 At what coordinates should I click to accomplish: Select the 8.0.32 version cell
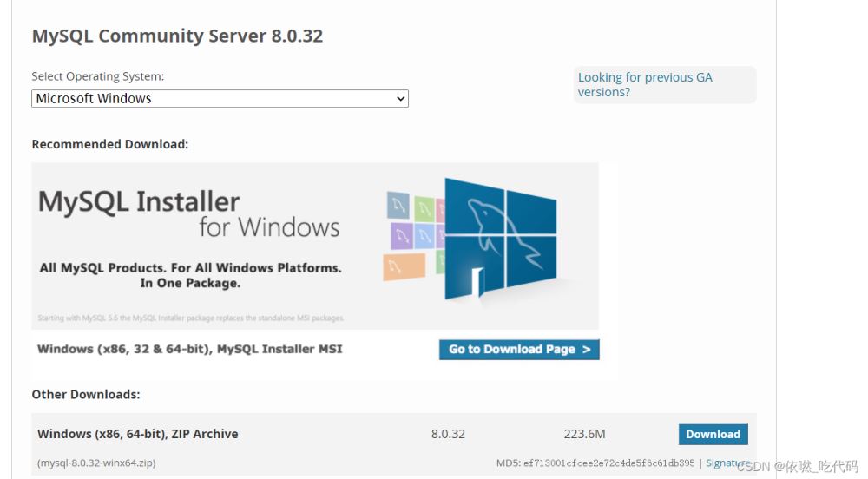click(x=448, y=434)
